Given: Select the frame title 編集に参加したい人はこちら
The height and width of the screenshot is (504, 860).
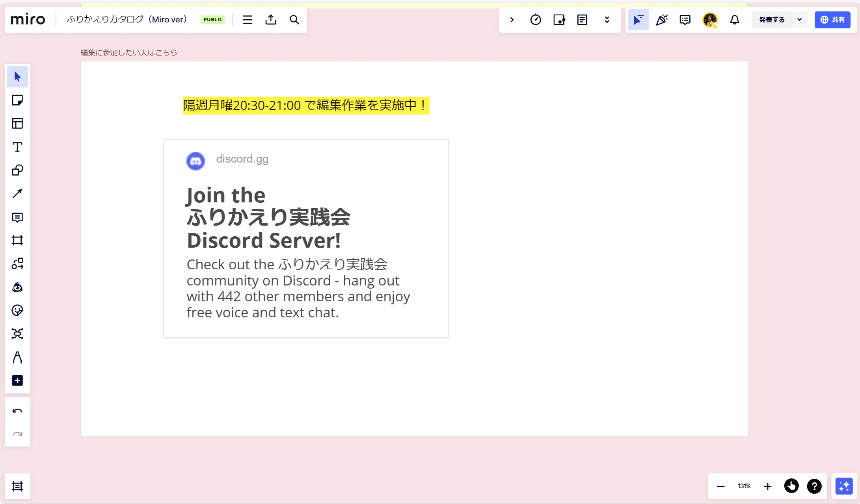Looking at the screenshot, I should (x=129, y=53).
